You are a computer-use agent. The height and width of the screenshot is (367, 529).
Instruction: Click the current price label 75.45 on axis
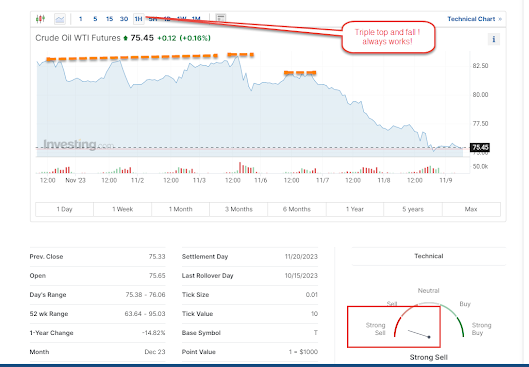pyautogui.click(x=480, y=147)
